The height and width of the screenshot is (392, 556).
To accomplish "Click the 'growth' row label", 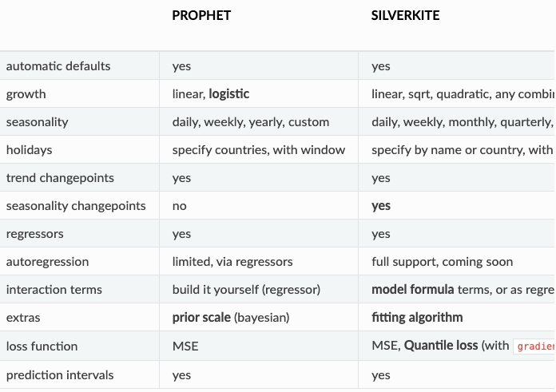I will (x=26, y=94).
